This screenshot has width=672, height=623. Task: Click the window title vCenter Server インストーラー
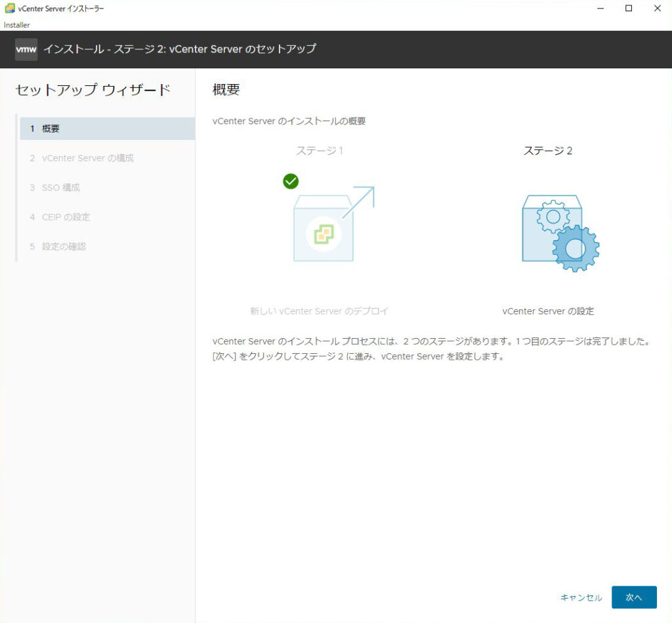pyautogui.click(x=61, y=9)
